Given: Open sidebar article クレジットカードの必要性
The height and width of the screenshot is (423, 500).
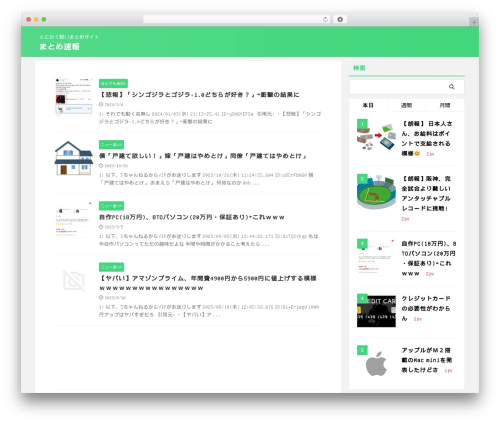Looking at the screenshot, I should (426, 308).
